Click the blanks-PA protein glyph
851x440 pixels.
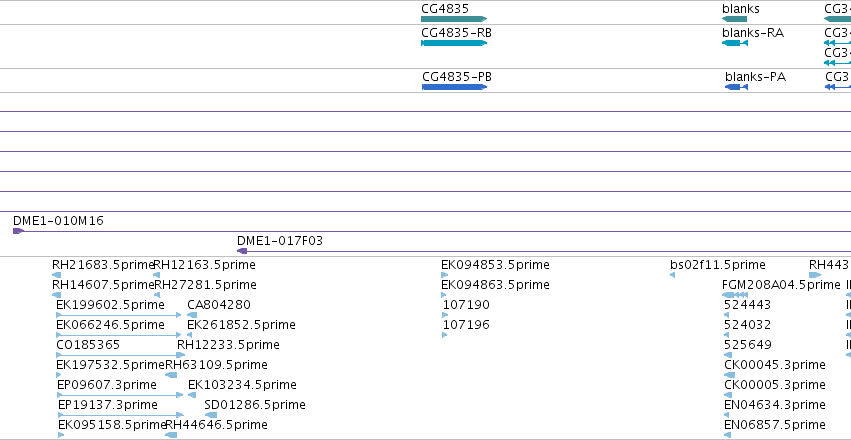(x=736, y=87)
